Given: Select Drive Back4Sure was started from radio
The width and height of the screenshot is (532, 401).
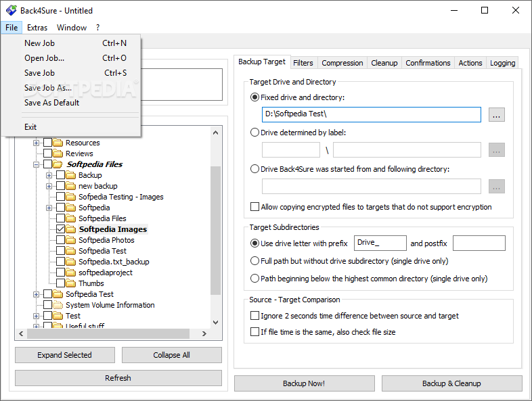Looking at the screenshot, I should coord(254,169).
